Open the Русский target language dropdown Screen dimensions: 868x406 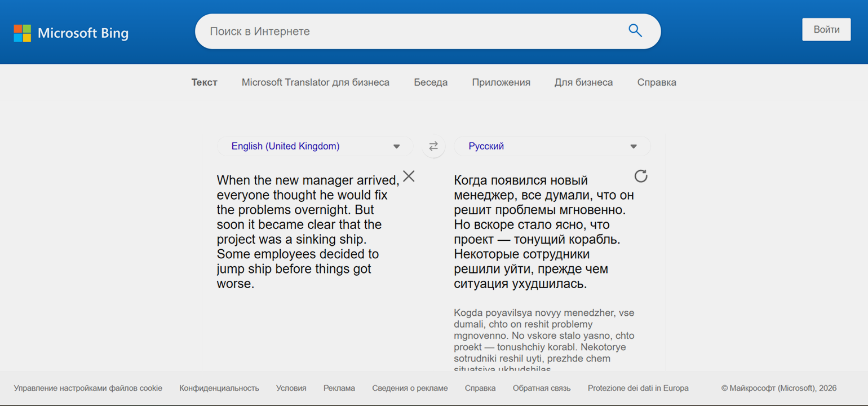coord(552,147)
